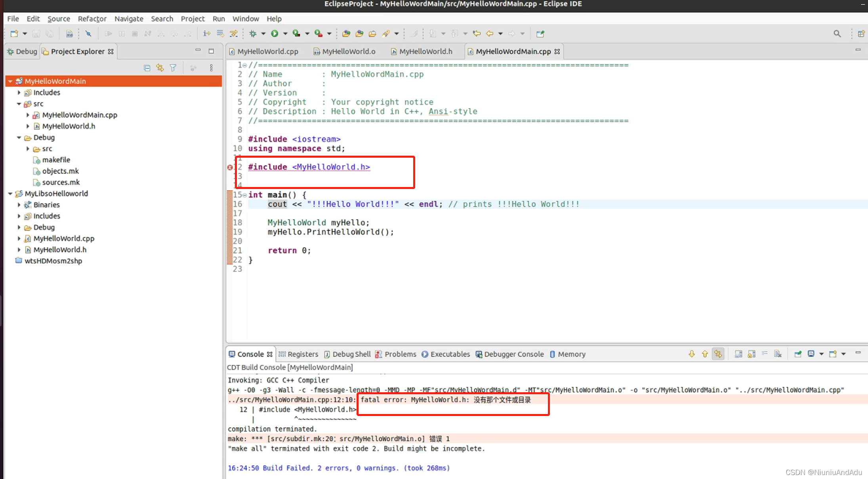Click Last Edit Location arrow icon
This screenshot has width=868, height=479.
tap(477, 34)
